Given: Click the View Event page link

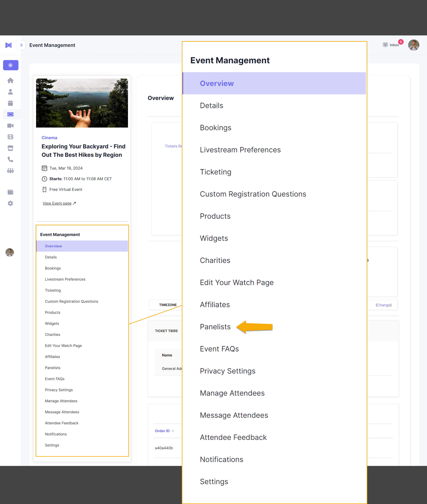Looking at the screenshot, I should [57, 203].
